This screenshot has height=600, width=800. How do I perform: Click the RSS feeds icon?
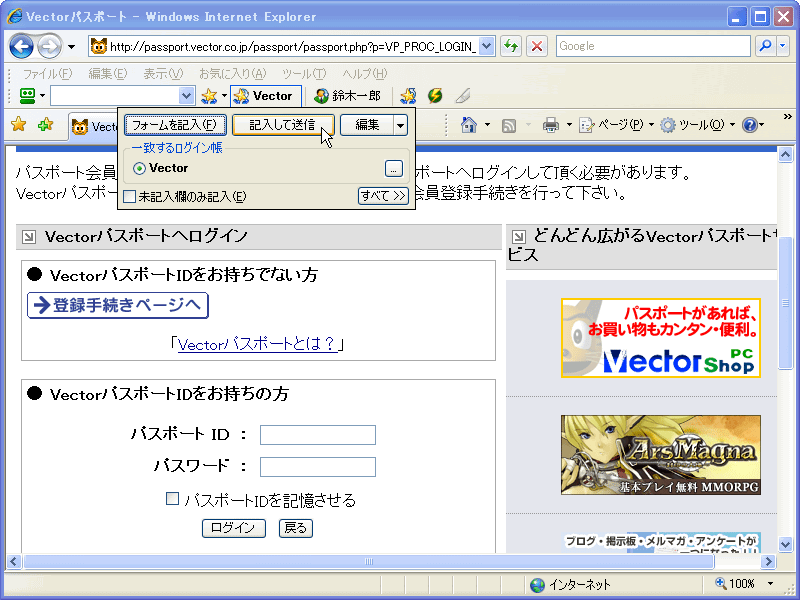click(508, 125)
